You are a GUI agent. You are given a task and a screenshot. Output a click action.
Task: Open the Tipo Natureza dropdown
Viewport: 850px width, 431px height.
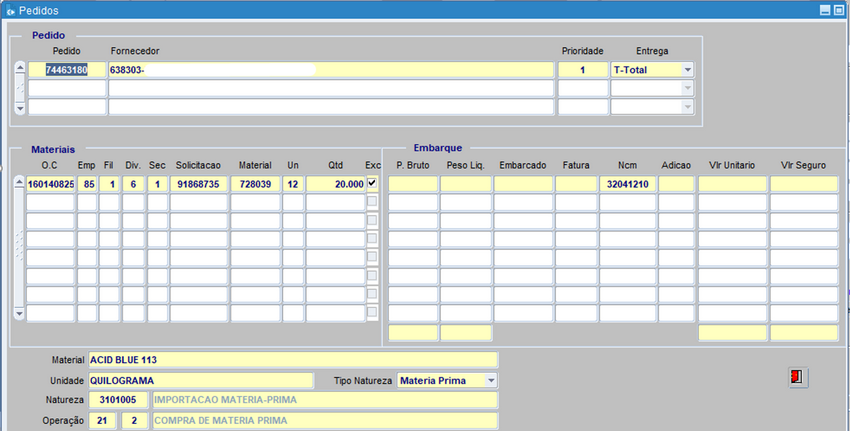pyautogui.click(x=490, y=380)
